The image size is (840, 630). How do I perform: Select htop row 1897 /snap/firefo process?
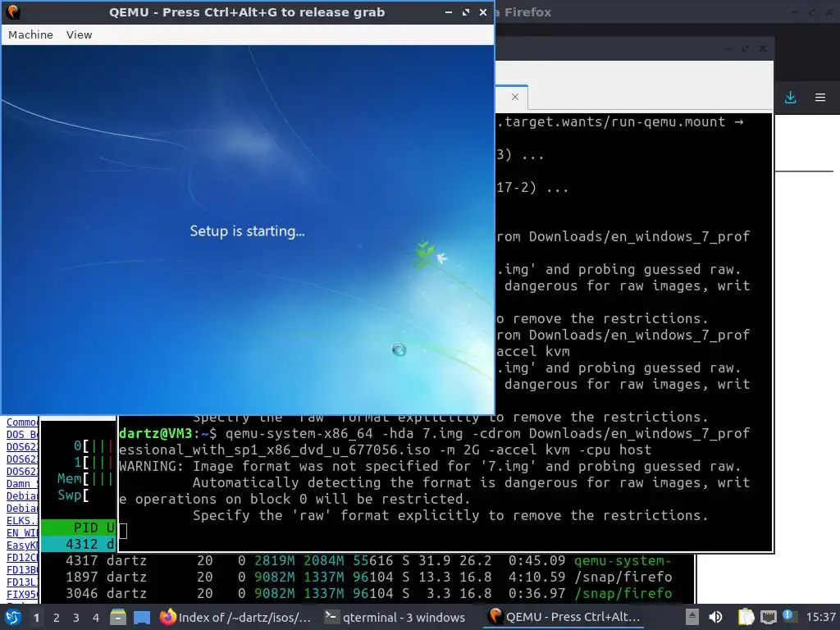[x=367, y=577]
